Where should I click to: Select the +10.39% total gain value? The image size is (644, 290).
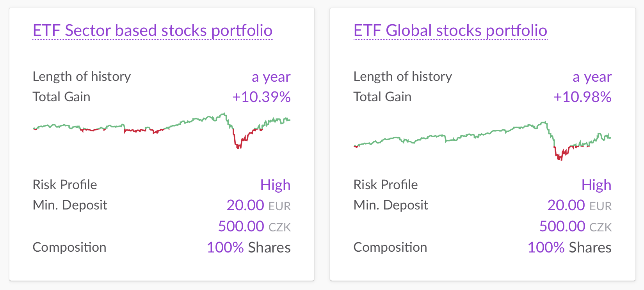[x=262, y=97]
